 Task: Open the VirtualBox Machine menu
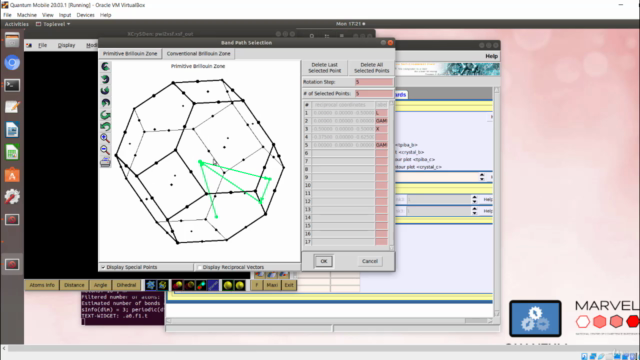[x=27, y=15]
